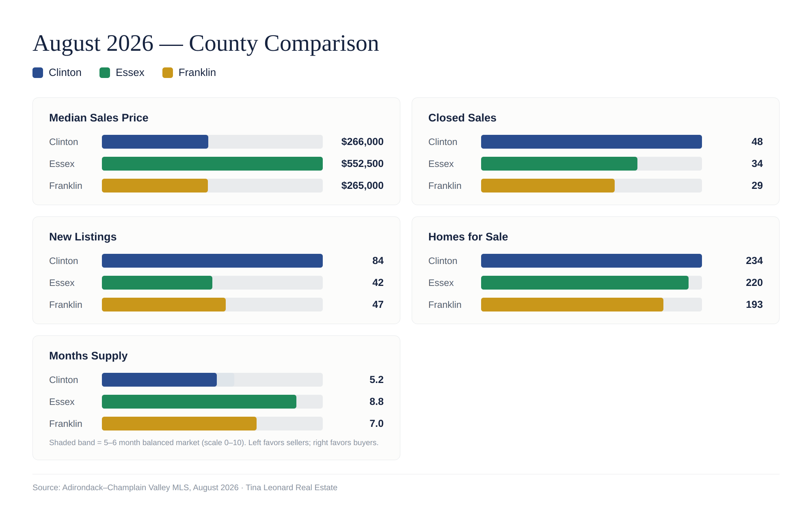Screen dimensions: 812x517
Task: Click the page title County Comparison
Action: 206,43
